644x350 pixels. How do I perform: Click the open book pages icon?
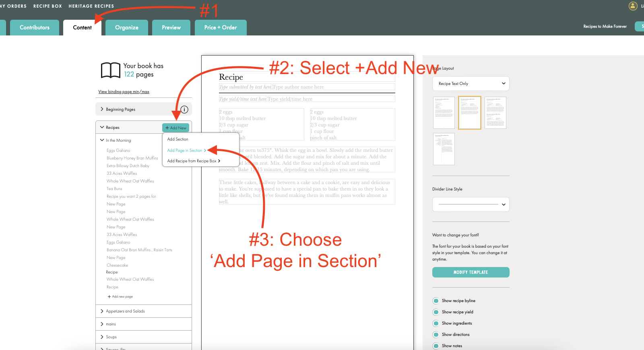110,70
